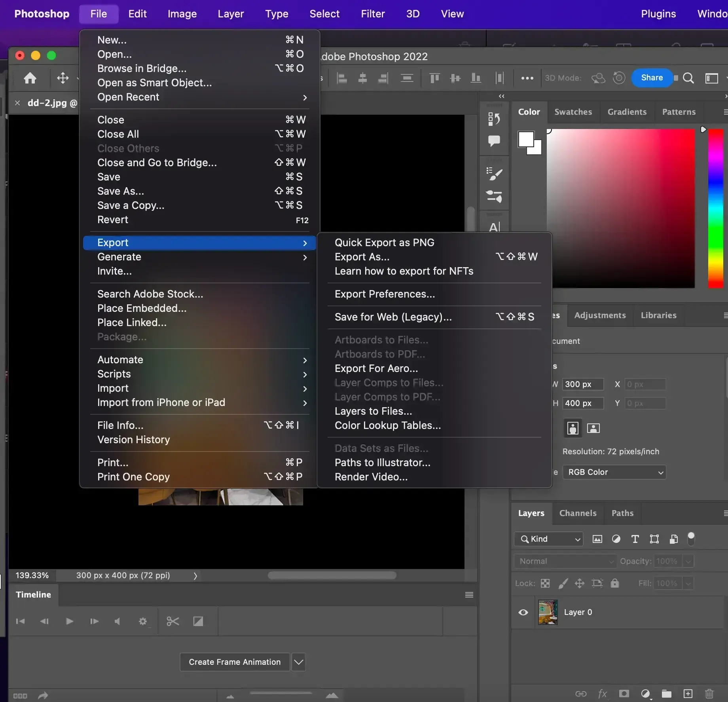The height and width of the screenshot is (702, 728).
Task: Select the Add layer style fx icon
Action: tap(603, 694)
